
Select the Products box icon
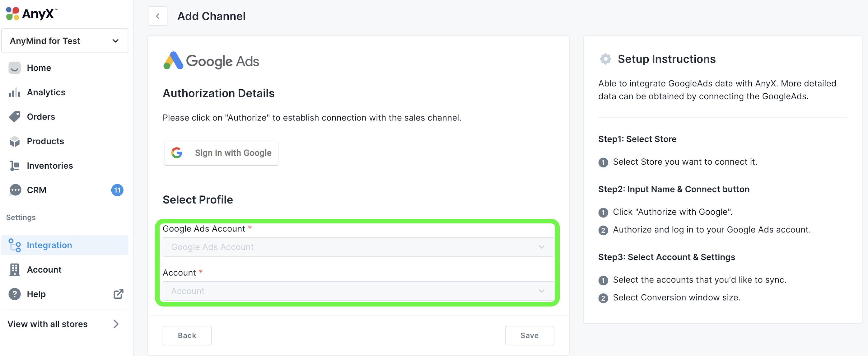pos(15,141)
